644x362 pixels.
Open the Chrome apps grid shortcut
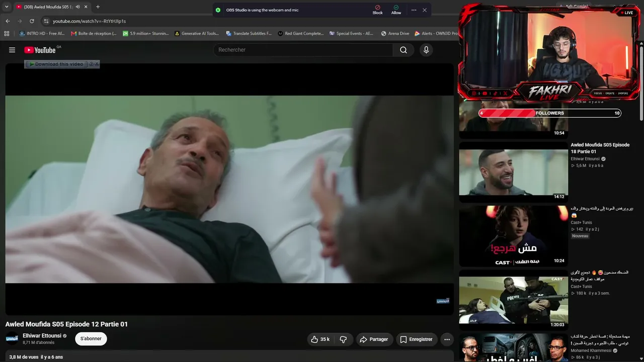7,34
